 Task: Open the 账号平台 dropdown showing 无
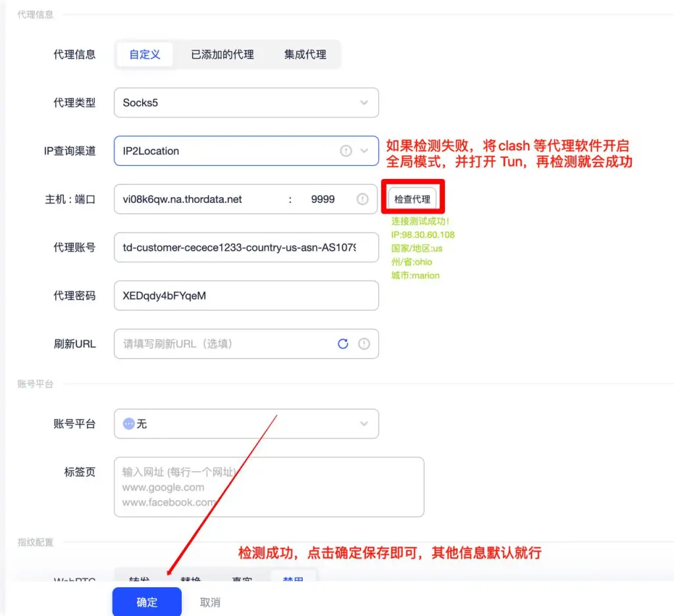pos(246,424)
